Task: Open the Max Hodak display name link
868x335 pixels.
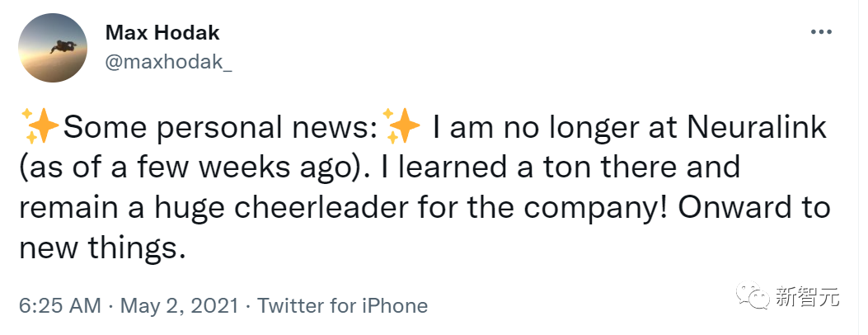Action: (162, 33)
